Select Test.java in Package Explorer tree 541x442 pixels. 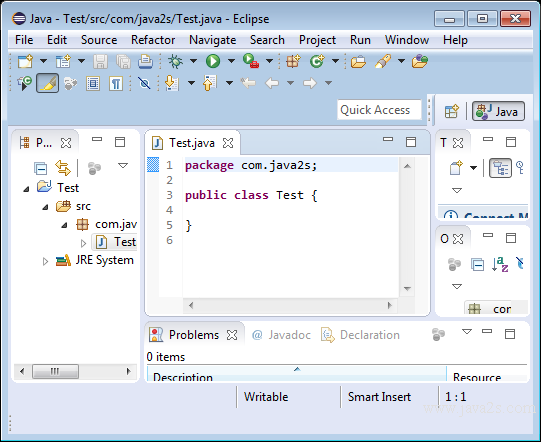point(115,242)
